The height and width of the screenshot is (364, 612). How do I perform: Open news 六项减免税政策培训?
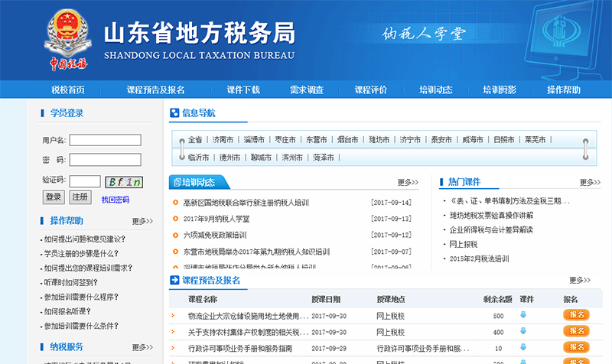tap(215, 236)
